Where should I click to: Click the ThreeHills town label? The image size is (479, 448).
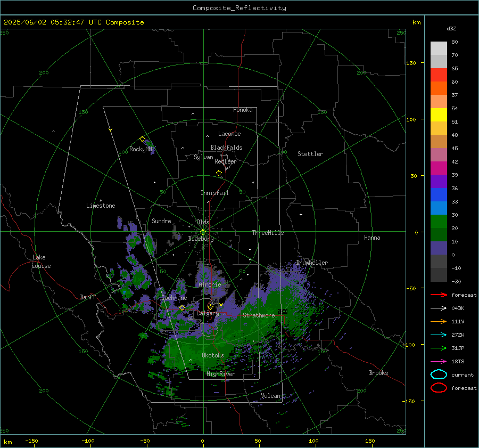point(268,233)
